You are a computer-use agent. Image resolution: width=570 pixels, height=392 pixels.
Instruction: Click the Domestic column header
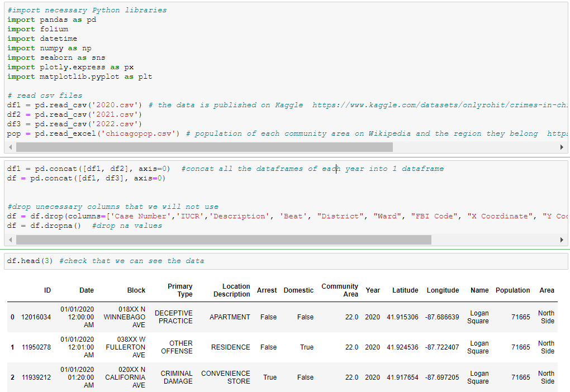point(298,290)
